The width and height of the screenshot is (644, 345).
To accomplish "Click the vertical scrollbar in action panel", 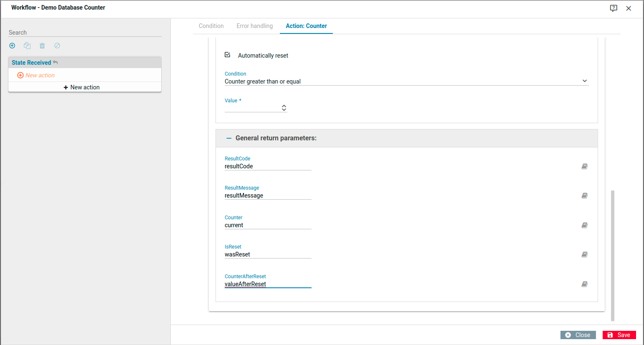I will pyautogui.click(x=613, y=255).
